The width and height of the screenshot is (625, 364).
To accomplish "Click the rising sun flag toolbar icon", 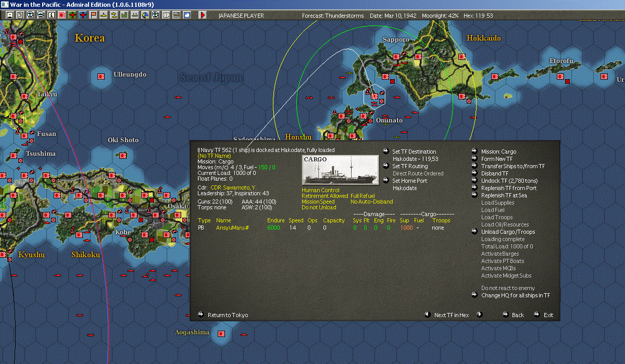I will click(61, 15).
